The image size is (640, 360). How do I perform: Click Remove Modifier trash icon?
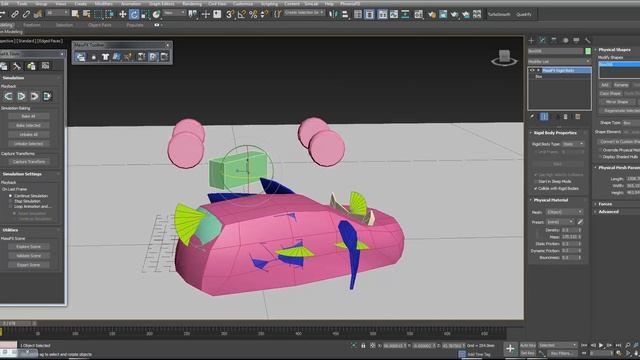click(566, 117)
